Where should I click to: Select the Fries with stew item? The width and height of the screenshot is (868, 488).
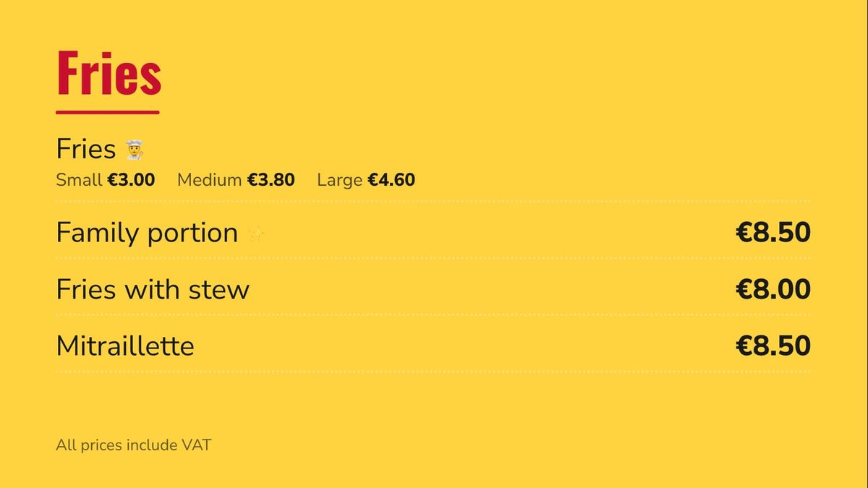[153, 289]
